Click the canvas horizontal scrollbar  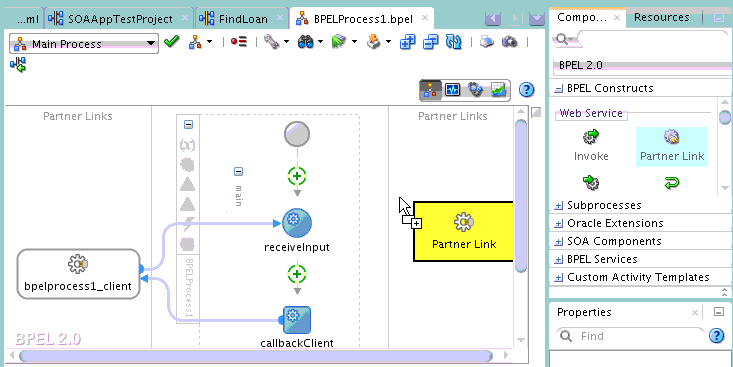pyautogui.click(x=256, y=356)
